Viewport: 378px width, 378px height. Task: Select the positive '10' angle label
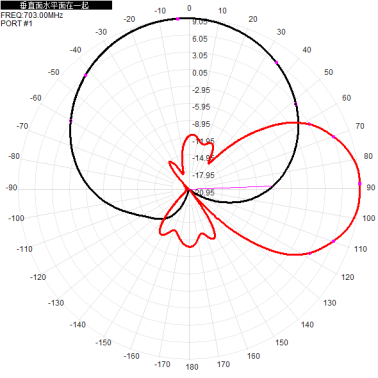222,11
